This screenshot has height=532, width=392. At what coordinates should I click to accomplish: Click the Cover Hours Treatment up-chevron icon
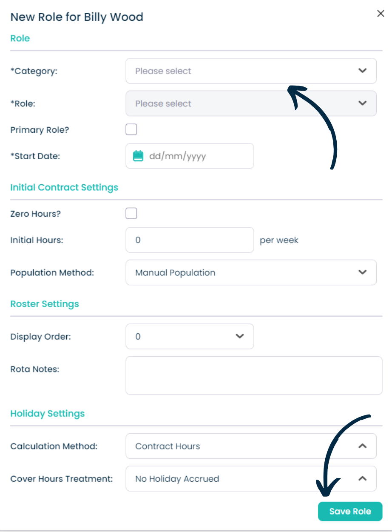tap(362, 478)
